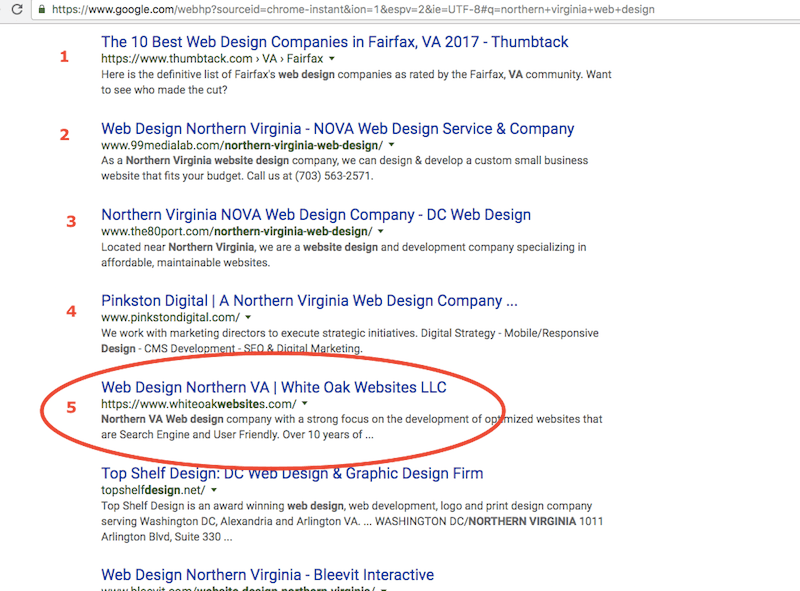
Task: Expand dropdown arrow beside thumbtack.com URL
Action: pyautogui.click(x=332, y=59)
